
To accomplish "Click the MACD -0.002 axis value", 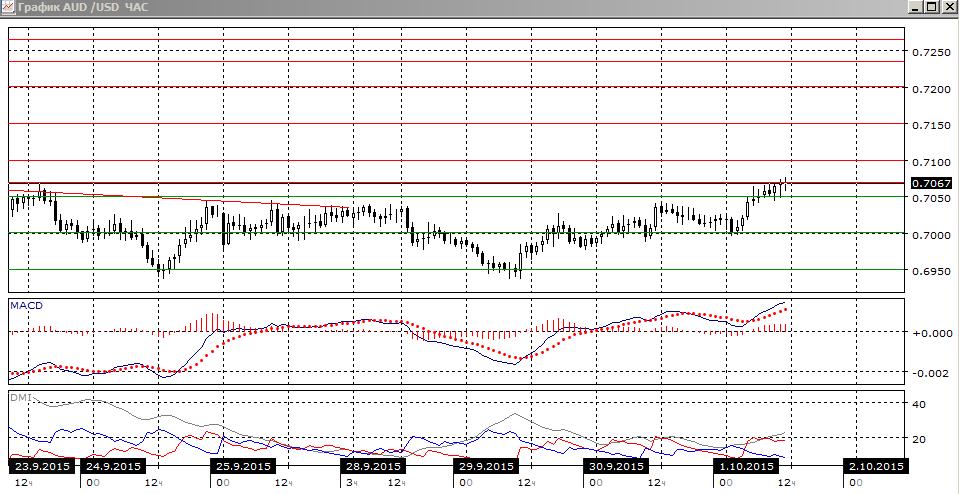I will click(x=931, y=374).
